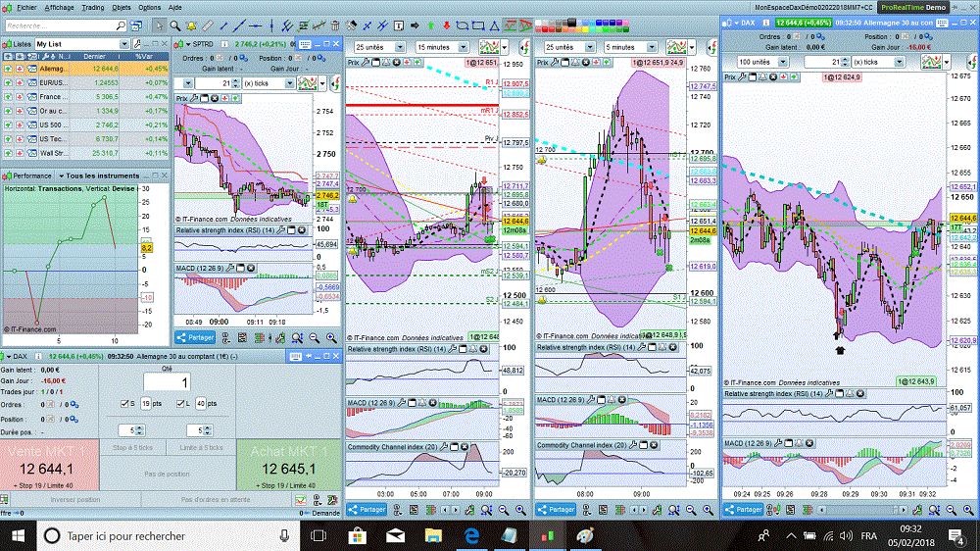Open 25 unités dropdown in 15 minutes chart

[x=400, y=47]
